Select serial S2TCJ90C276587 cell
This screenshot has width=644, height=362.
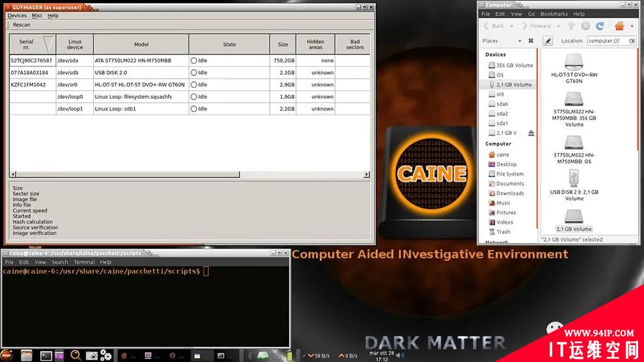coord(33,60)
